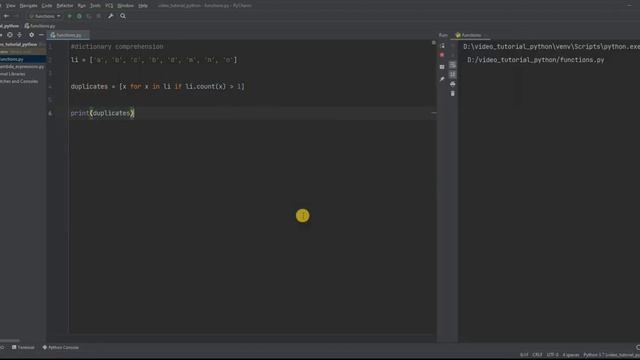Open the Help menu
Screen dimensions: 640x360
pos(143,6)
